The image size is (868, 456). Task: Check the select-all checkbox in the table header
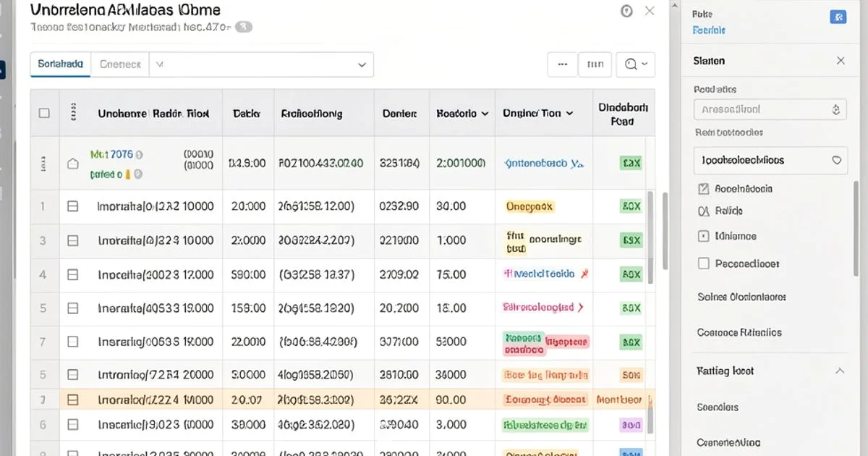pyautogui.click(x=44, y=112)
